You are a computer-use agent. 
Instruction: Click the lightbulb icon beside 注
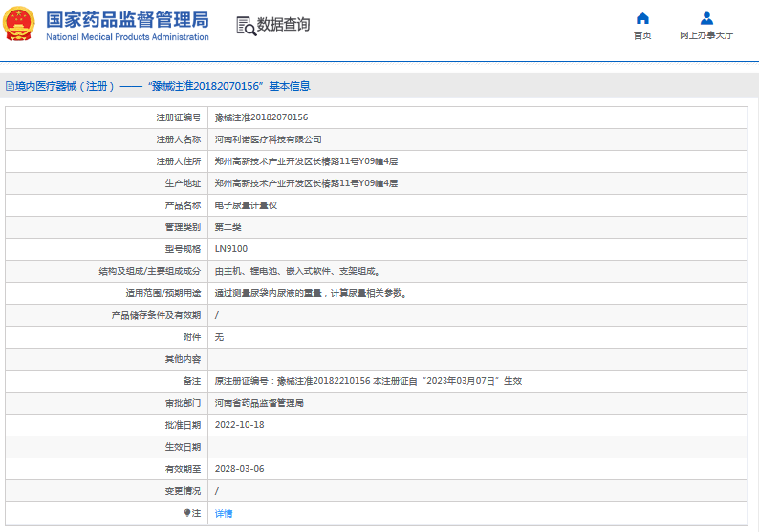187,513
